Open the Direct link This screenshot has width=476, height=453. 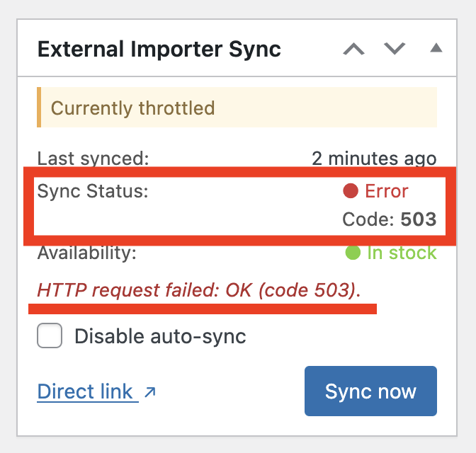pyautogui.click(x=85, y=391)
